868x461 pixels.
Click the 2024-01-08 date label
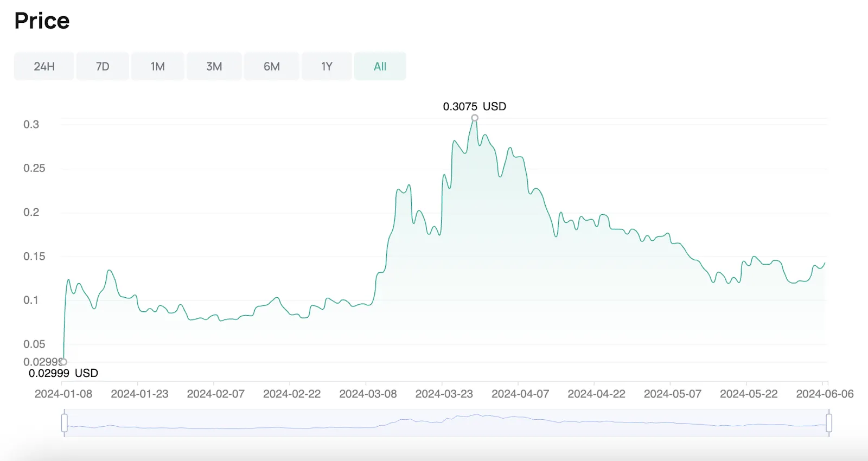[x=63, y=394]
